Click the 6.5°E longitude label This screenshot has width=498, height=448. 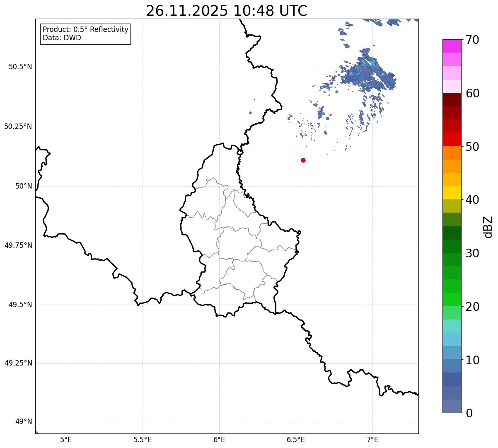[296, 439]
